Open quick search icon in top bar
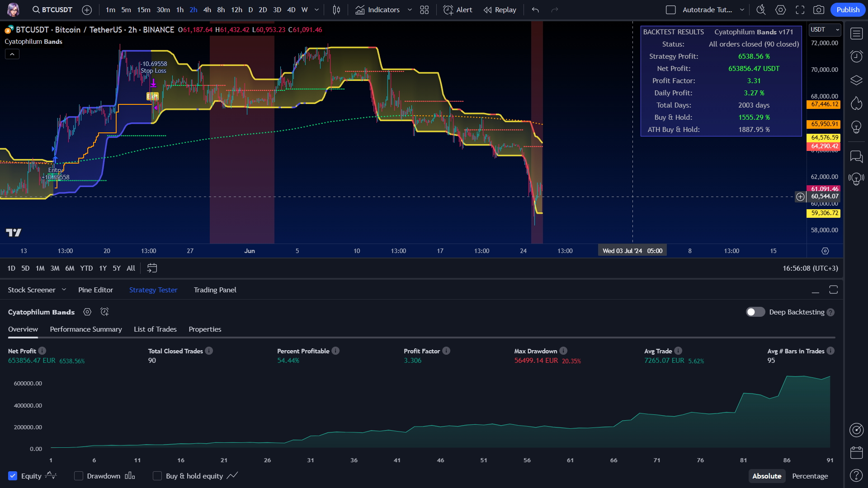 pos(761,9)
